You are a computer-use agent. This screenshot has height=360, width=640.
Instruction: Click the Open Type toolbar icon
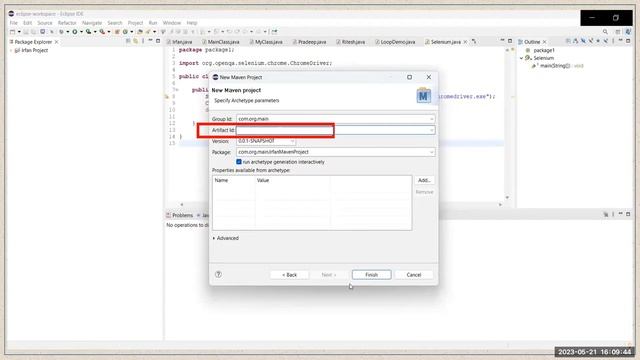click(x=140, y=32)
